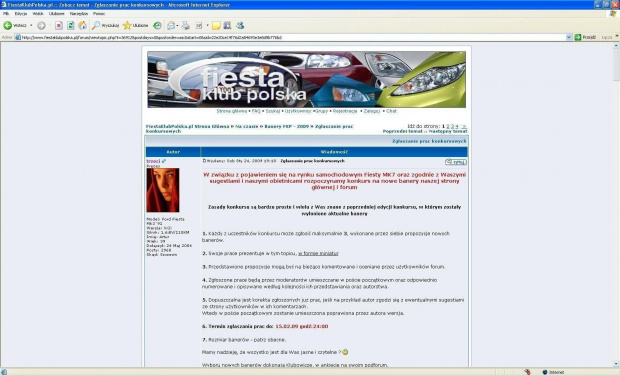This screenshot has width=620, height=376.
Task: Click the address URL input field
Action: [x=293, y=37]
